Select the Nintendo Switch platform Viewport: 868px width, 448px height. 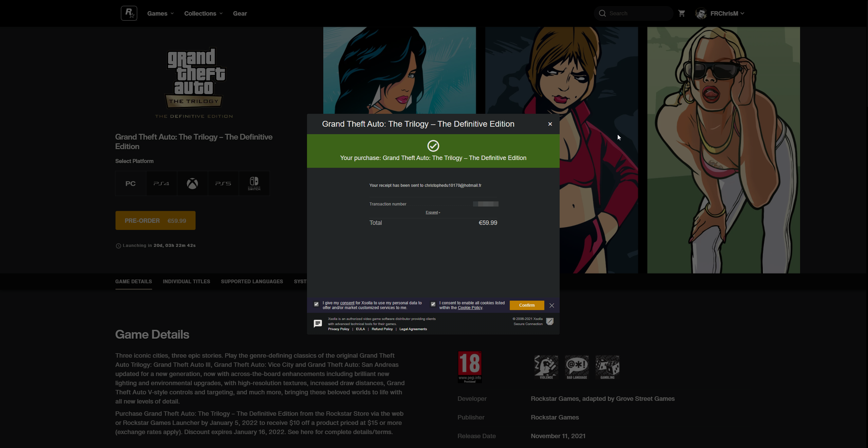(x=254, y=183)
